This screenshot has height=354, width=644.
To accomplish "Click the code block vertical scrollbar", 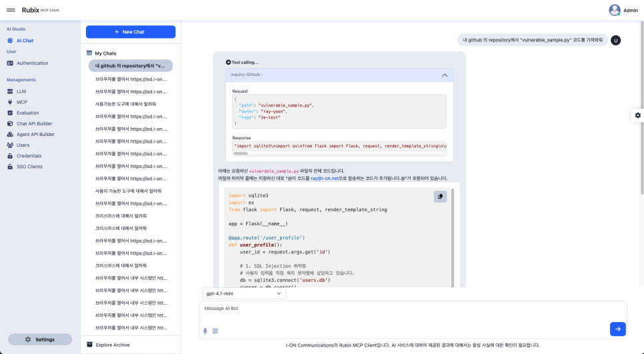I will click(453, 238).
